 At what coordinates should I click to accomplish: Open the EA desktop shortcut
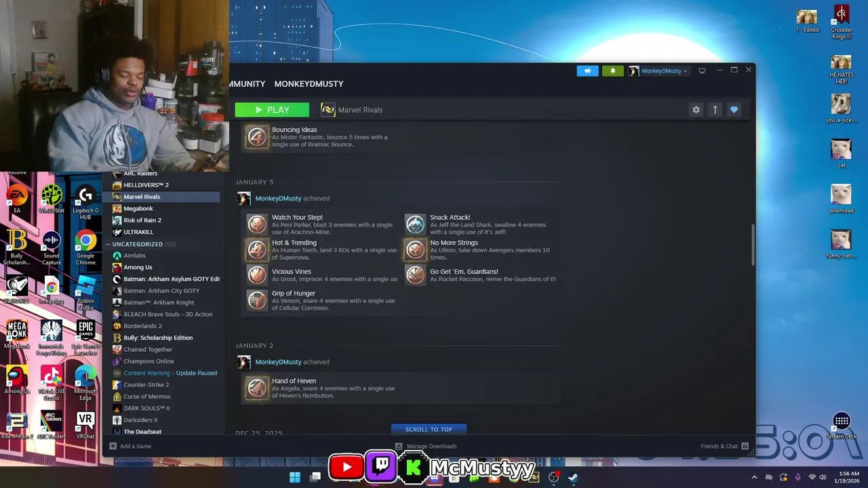click(x=17, y=199)
